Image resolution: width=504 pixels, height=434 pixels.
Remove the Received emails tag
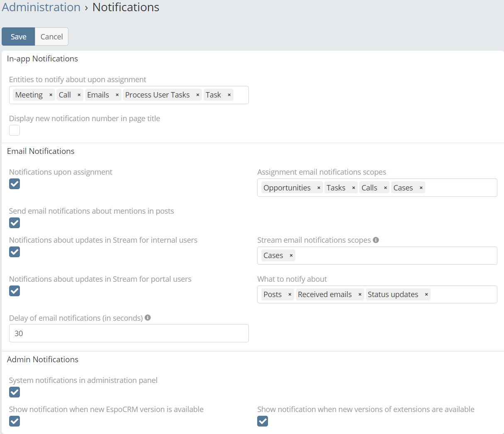360,295
